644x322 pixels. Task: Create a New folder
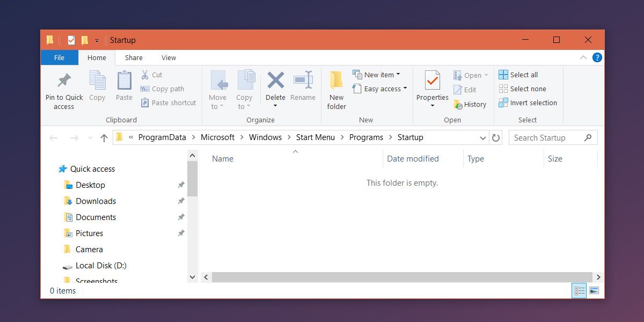(x=336, y=90)
